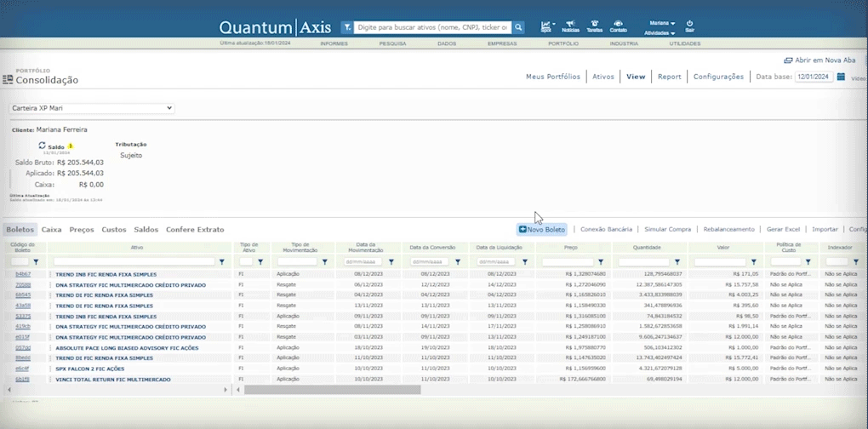Click the filter icon in Preço column

click(x=601, y=262)
